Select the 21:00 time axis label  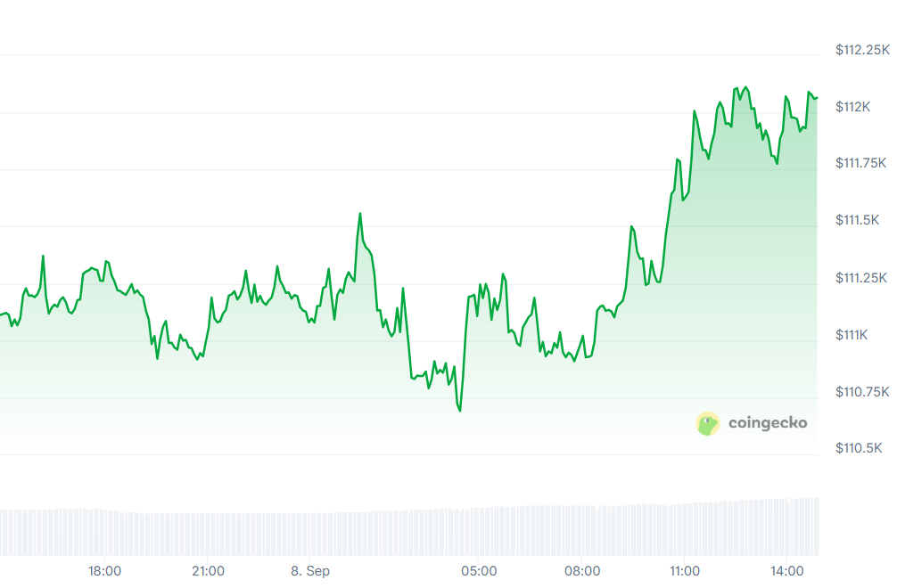point(208,571)
